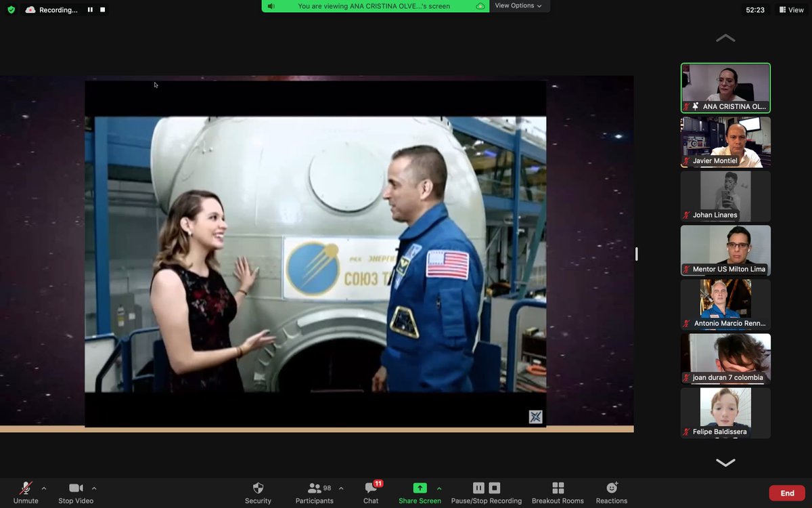The height and width of the screenshot is (508, 812).
Task: Unmute the microphone
Action: click(x=26, y=492)
